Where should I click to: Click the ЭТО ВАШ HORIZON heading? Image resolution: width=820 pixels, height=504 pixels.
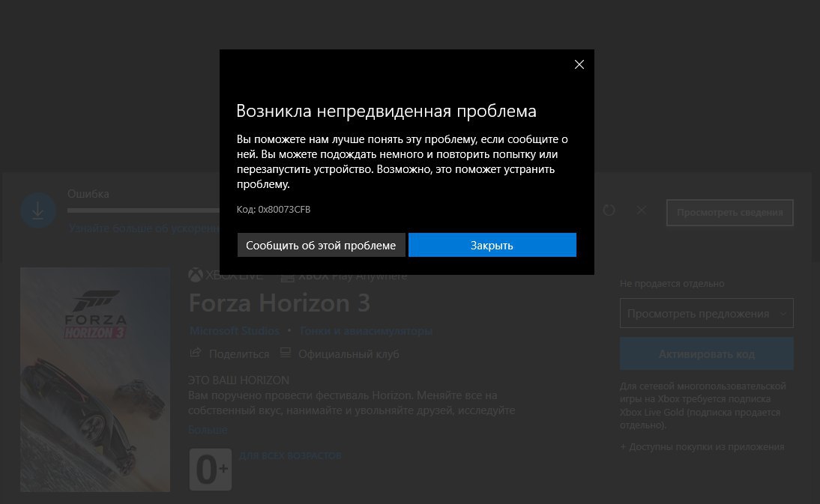pos(238,380)
